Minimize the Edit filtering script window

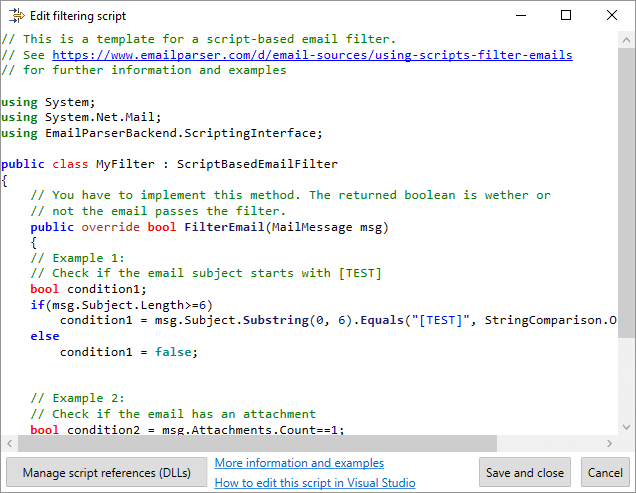click(x=521, y=15)
